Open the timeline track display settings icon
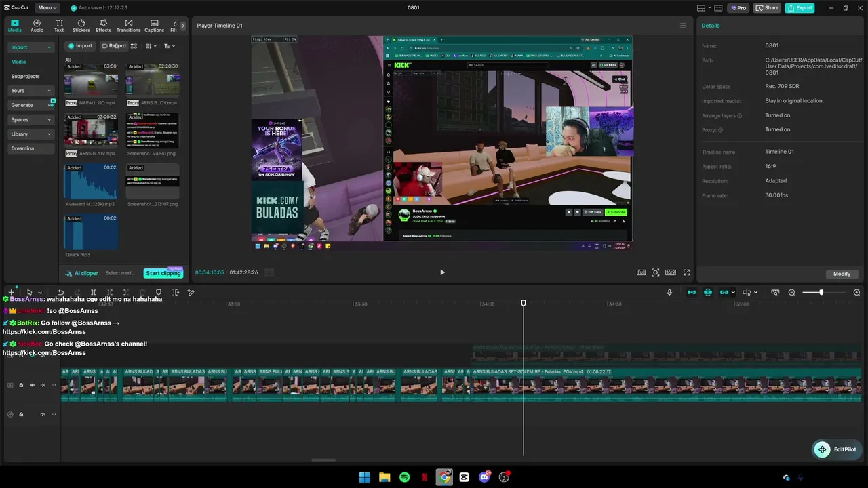 tap(775, 292)
